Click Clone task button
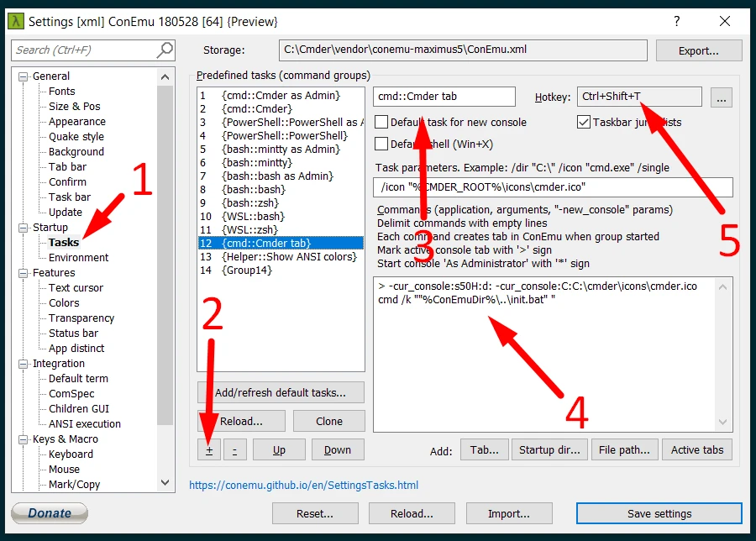This screenshot has width=756, height=541. click(x=328, y=421)
